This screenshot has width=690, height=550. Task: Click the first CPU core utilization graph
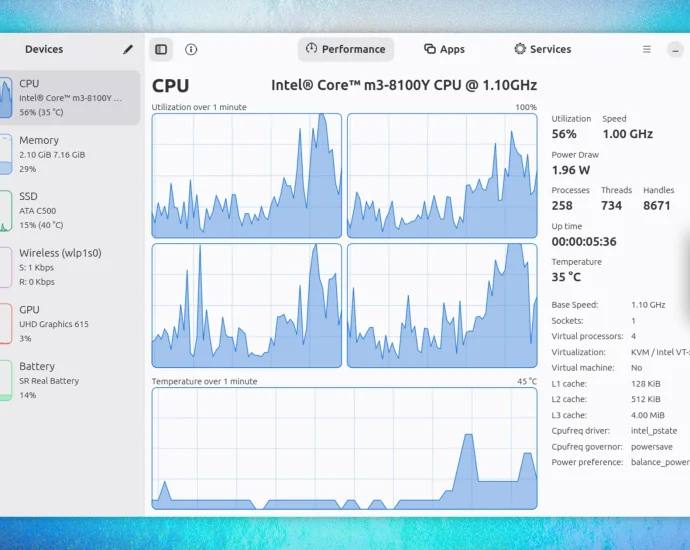tap(247, 176)
